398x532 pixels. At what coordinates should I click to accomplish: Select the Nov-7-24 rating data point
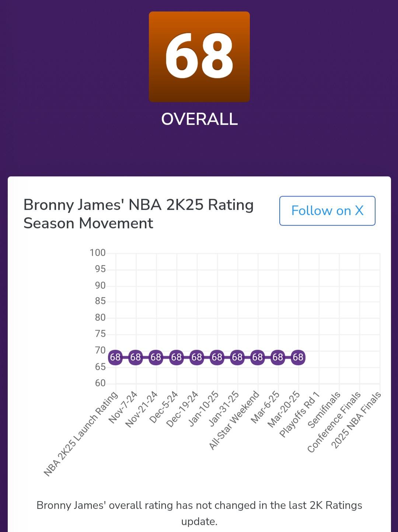[136, 357]
